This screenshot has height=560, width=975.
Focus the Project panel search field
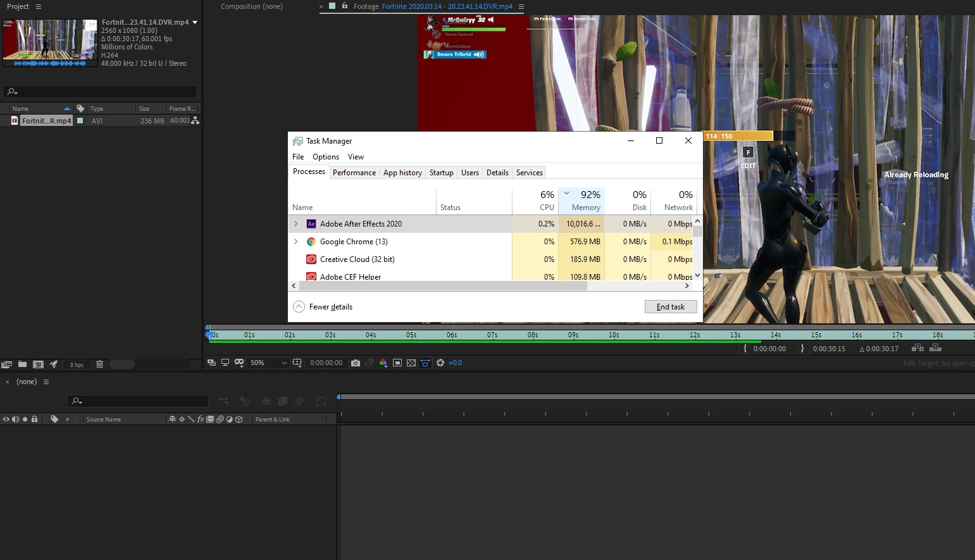point(100,92)
